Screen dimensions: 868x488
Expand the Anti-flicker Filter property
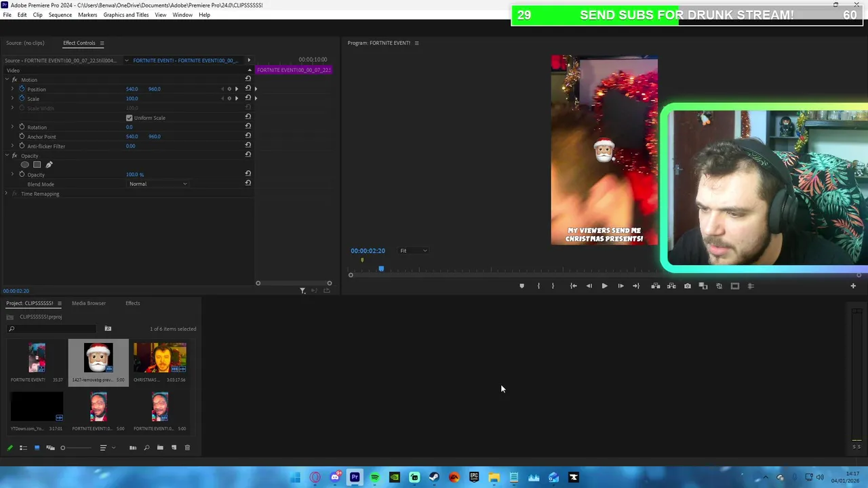pos(12,146)
